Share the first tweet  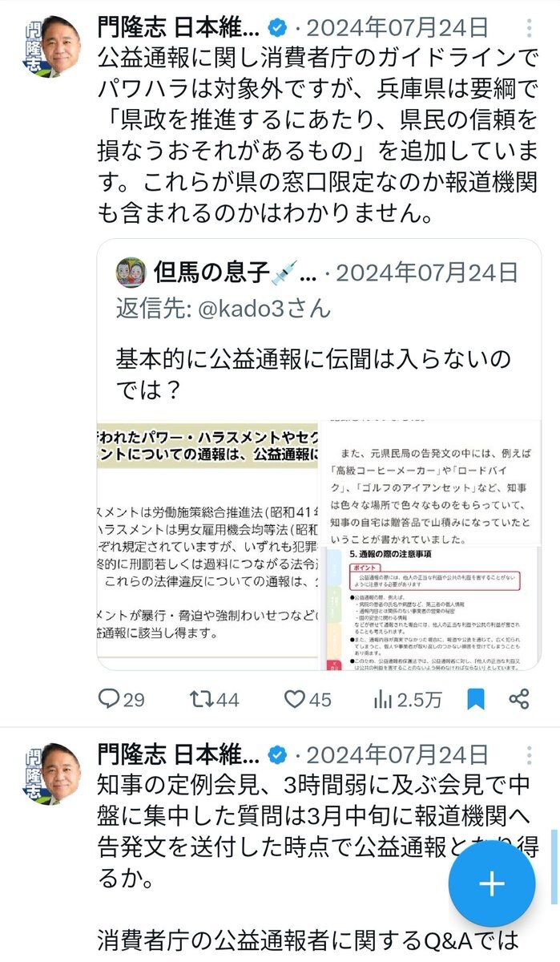[519, 699]
